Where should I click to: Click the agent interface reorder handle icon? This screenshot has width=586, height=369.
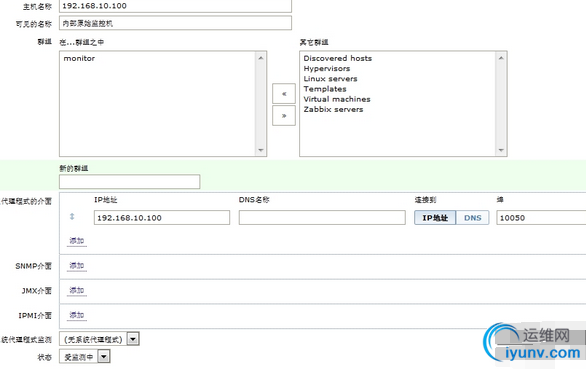click(72, 216)
